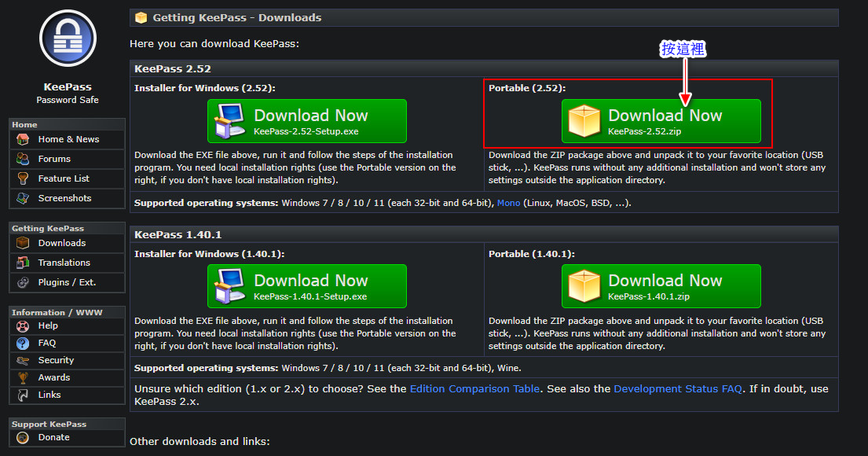Screen dimensions: 868x456
Task: Download KeePass-1.40.1-Setup.exe installer
Action: [307, 286]
